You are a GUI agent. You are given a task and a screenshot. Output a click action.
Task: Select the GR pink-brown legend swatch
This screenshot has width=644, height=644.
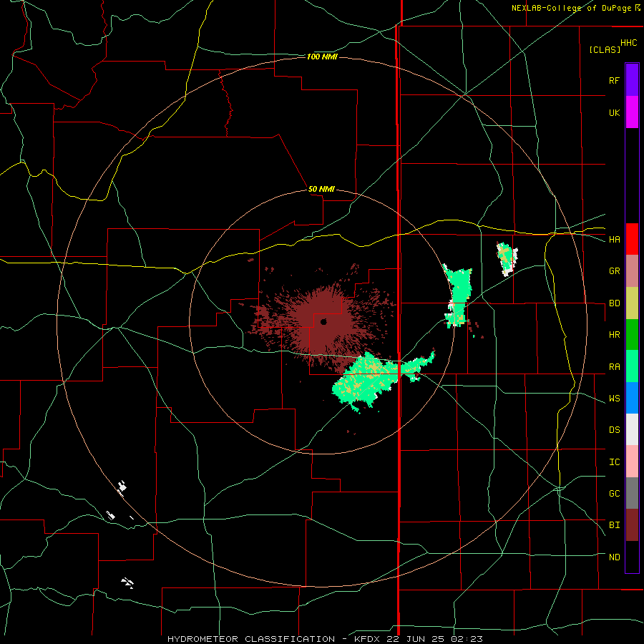pos(632,271)
